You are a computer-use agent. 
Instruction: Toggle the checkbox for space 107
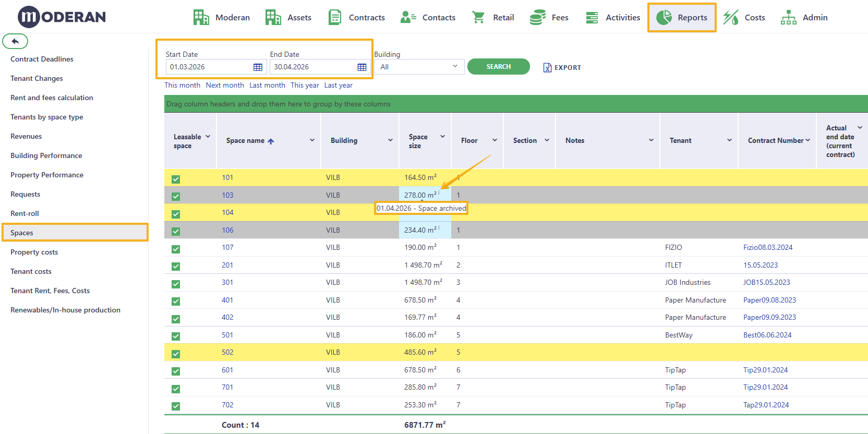pyautogui.click(x=176, y=249)
